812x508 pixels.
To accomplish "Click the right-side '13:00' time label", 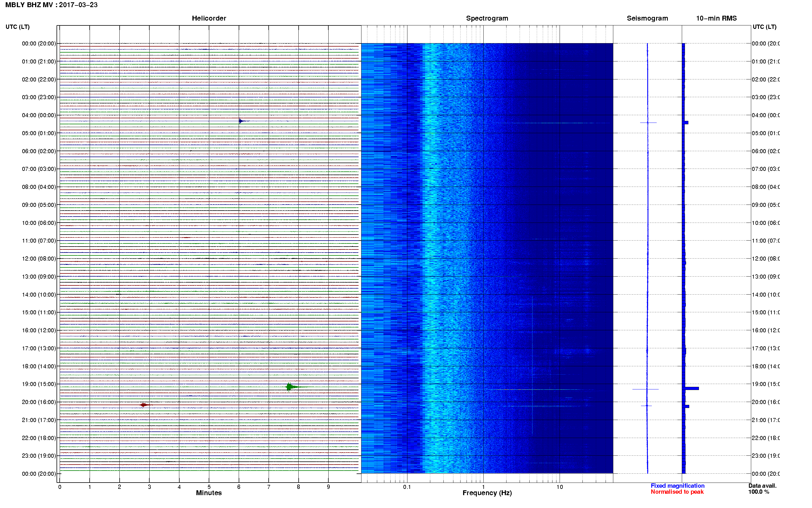I will (x=766, y=277).
